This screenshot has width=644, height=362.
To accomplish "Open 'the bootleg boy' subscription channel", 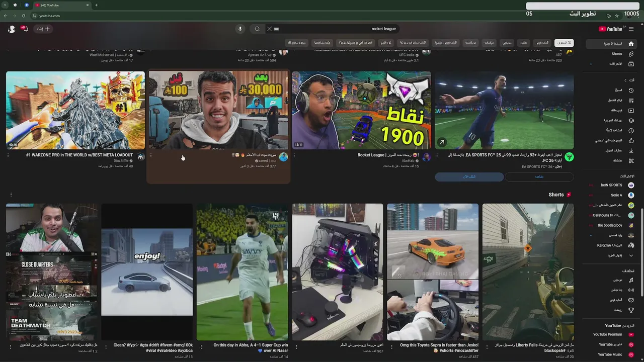I will point(612,225).
